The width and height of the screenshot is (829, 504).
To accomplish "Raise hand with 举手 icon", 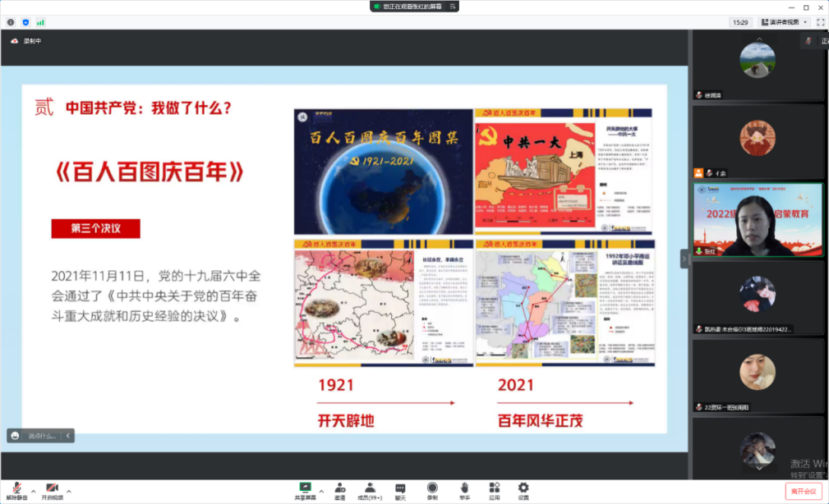I will pyautogui.click(x=464, y=489).
